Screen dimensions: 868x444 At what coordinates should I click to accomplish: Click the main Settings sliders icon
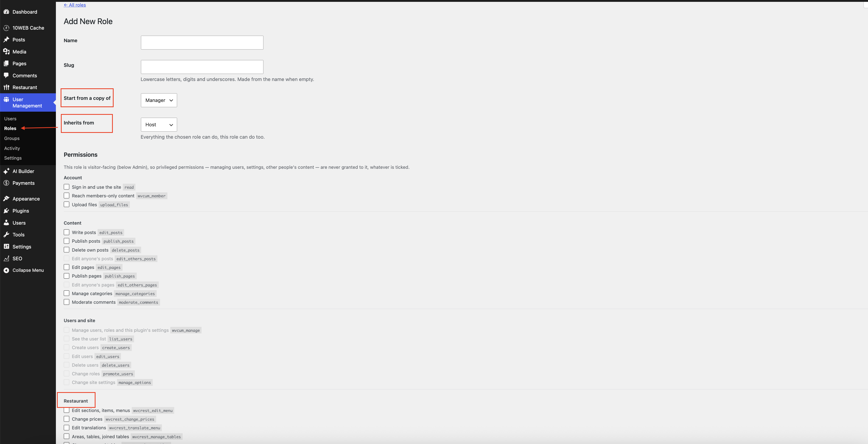pos(6,247)
